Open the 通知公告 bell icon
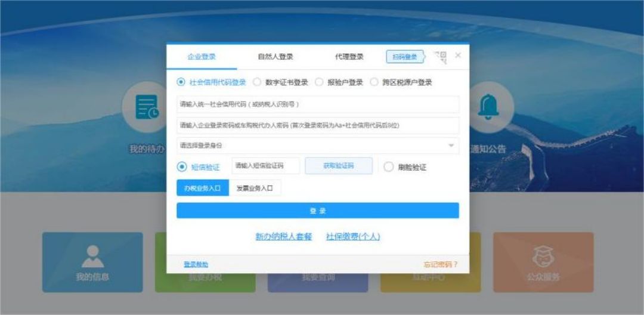 [489, 107]
